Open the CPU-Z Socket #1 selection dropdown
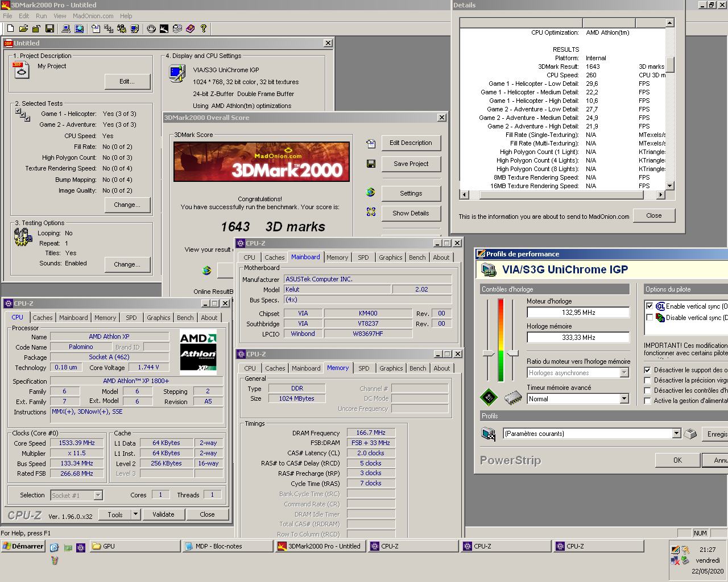728x582 pixels. [x=98, y=495]
